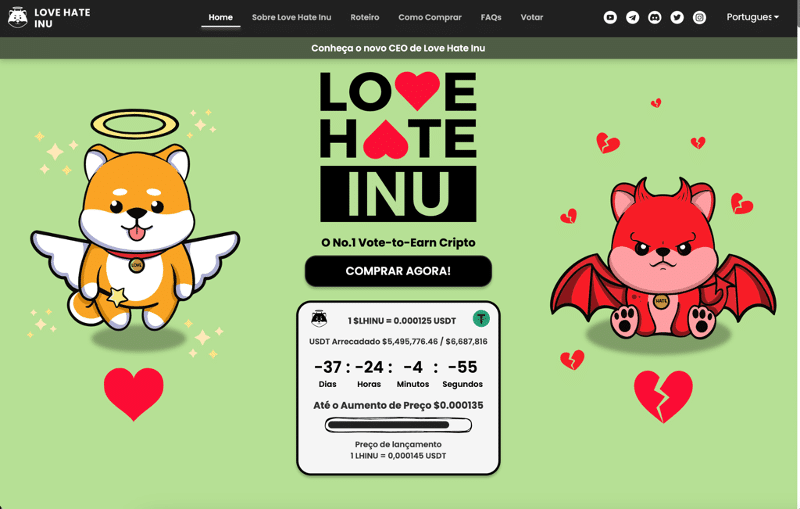Open the Como Comprar page
Screen dimensions: 800x509
[430, 17]
